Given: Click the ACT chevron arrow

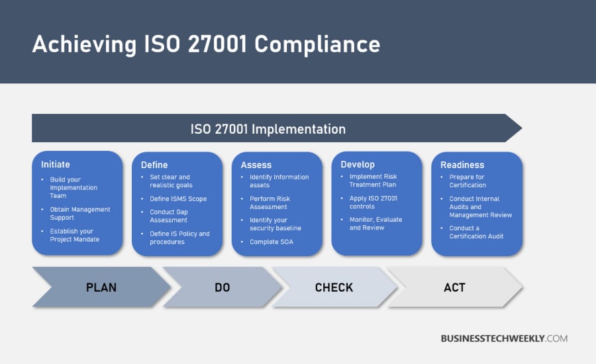Looking at the screenshot, I should 454,287.
